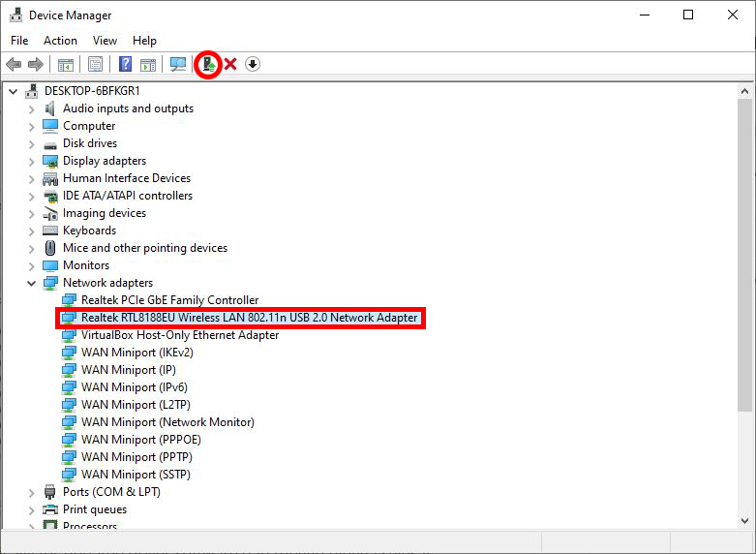Select WAN Miniport (SSTP)
Viewport: 756px width, 554px height.
pos(136,474)
